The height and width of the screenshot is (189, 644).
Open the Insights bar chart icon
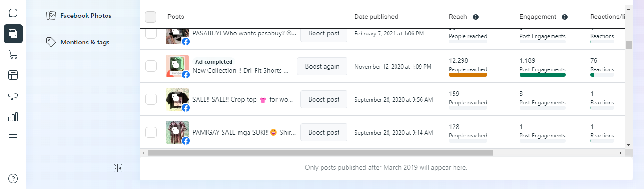(x=13, y=117)
